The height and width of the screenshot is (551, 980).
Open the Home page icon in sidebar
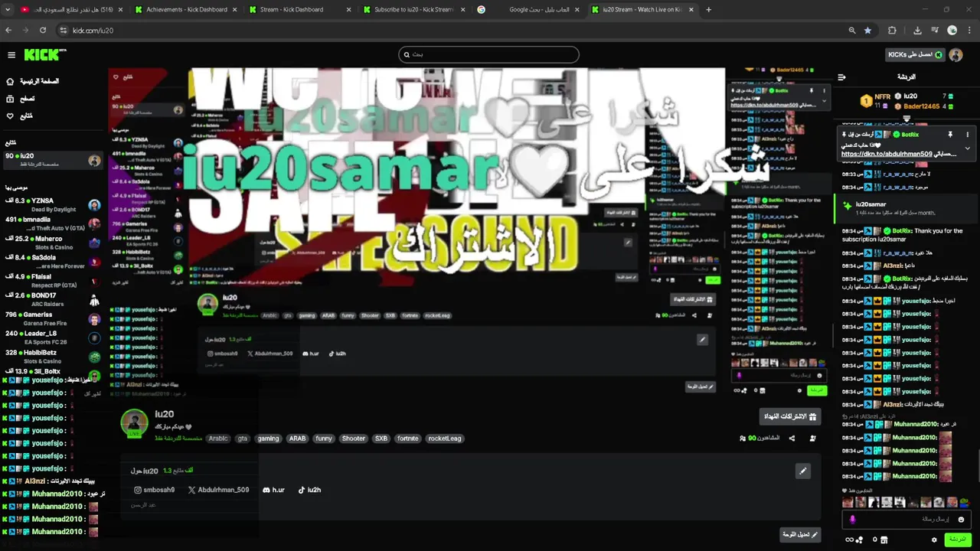[x=10, y=81]
